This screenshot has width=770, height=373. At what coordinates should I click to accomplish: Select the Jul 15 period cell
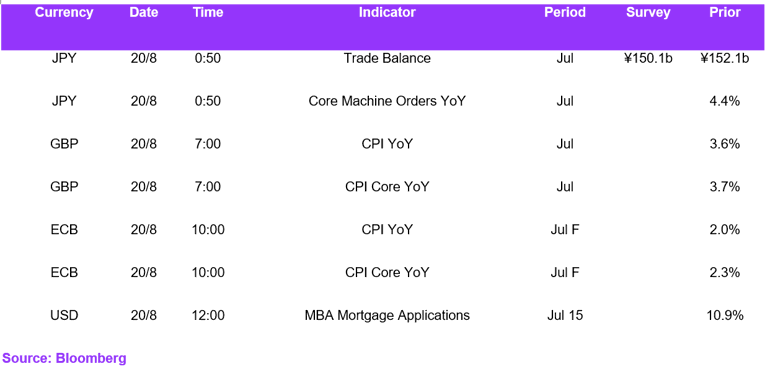click(x=565, y=315)
